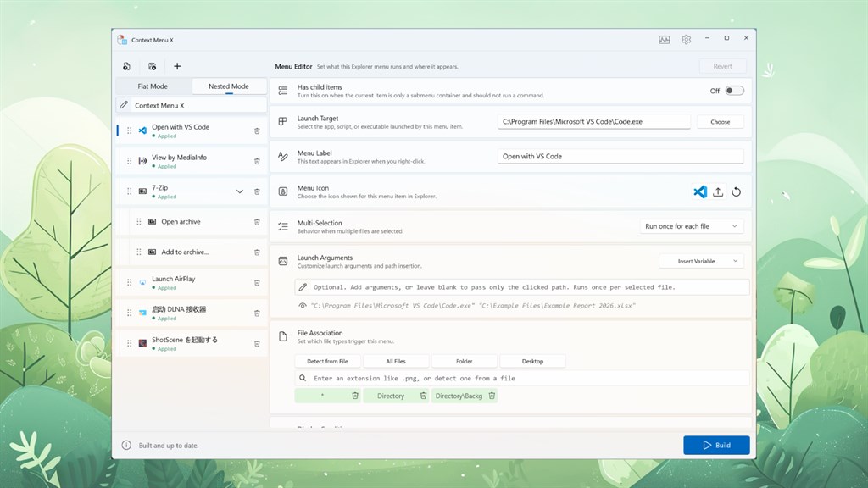
Task: Remove the Directory association chip
Action: [423, 396]
